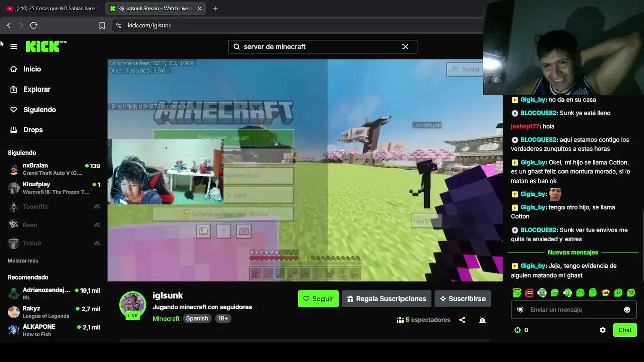Bookmark this page
Image resolution: width=644 pixels, height=362 pixels.
[x=102, y=25]
